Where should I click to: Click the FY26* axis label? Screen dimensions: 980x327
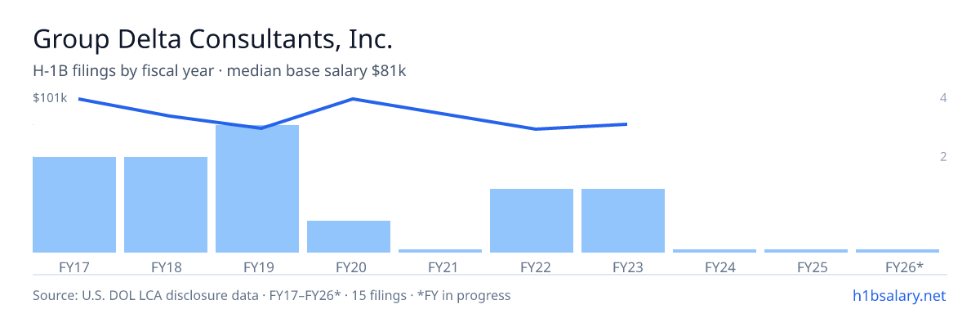(904, 267)
